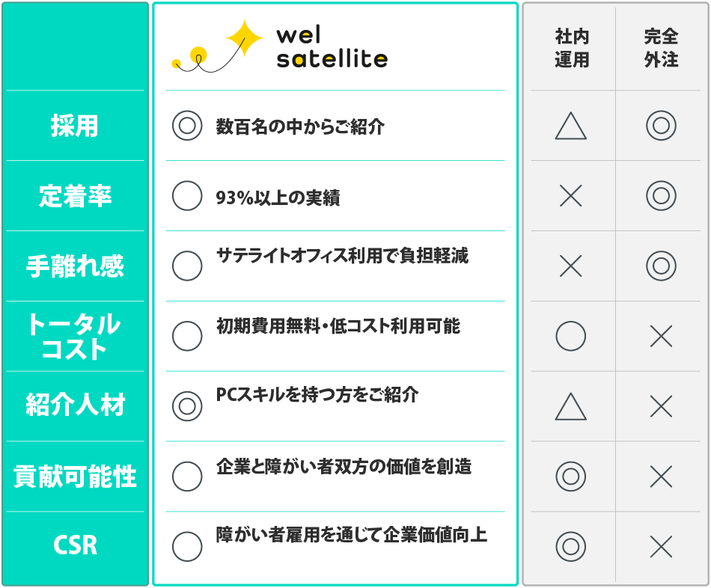This screenshot has width=711, height=588.
Task: Click the text 障がい者雇用を通じて企業価値向上
Action: pyautogui.click(x=351, y=535)
